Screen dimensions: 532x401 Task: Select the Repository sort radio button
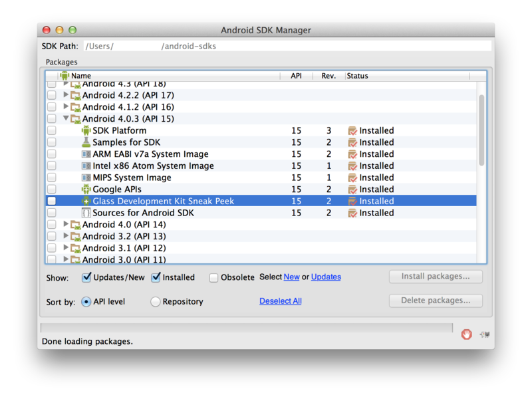[x=156, y=302]
